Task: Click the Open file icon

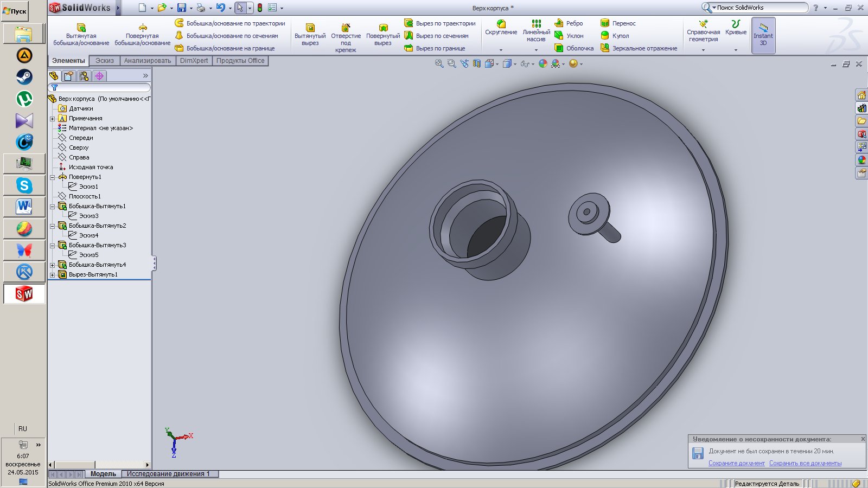Action: pos(162,8)
